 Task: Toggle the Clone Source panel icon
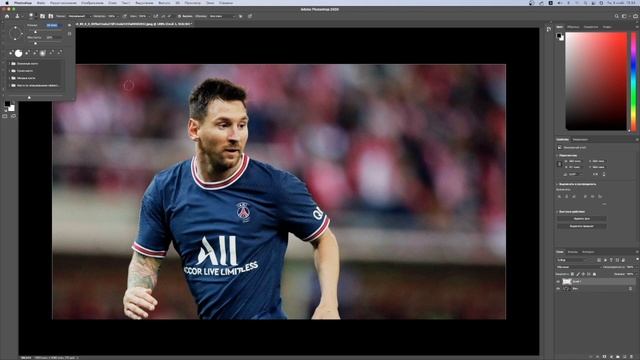(51, 16)
